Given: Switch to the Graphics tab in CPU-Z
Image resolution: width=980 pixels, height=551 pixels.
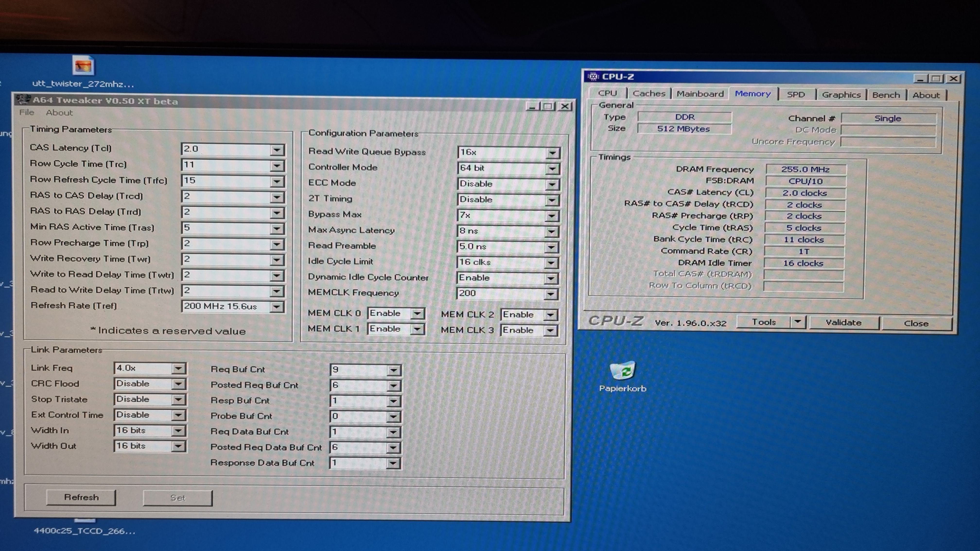Looking at the screenshot, I should pos(841,95).
